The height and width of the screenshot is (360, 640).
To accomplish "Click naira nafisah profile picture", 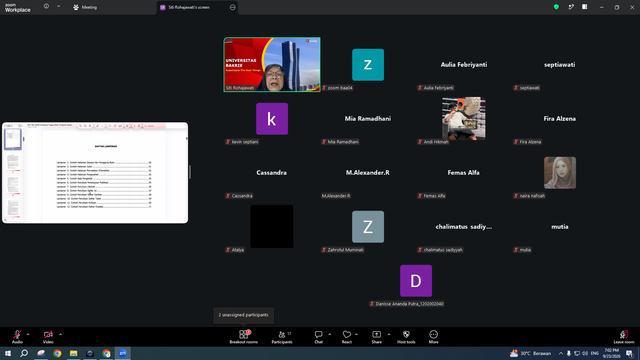I will [560, 173].
